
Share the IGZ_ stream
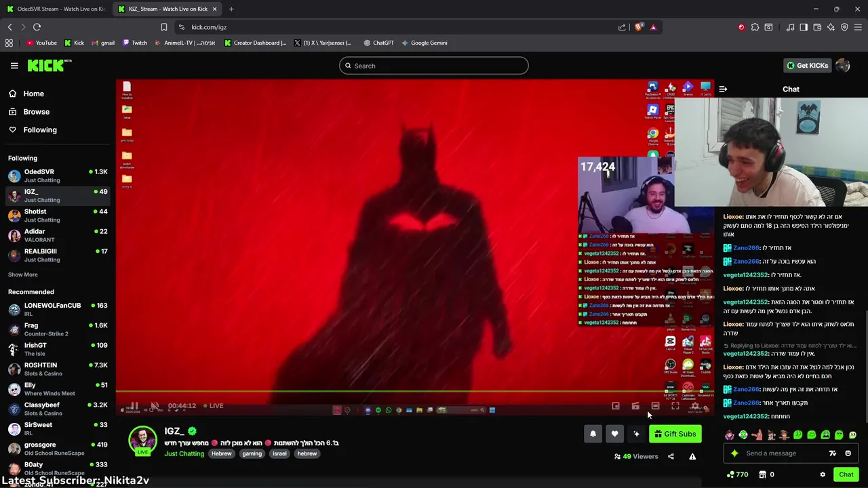[x=671, y=456]
